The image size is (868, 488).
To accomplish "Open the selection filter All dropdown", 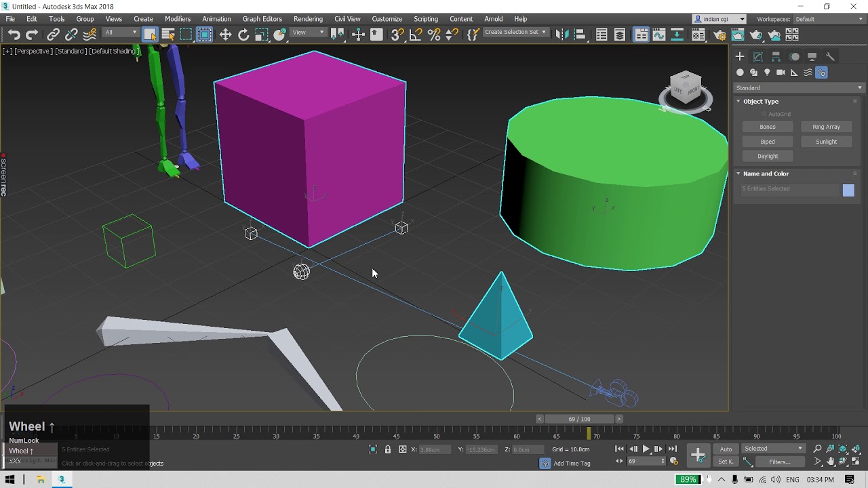I will pos(121,33).
